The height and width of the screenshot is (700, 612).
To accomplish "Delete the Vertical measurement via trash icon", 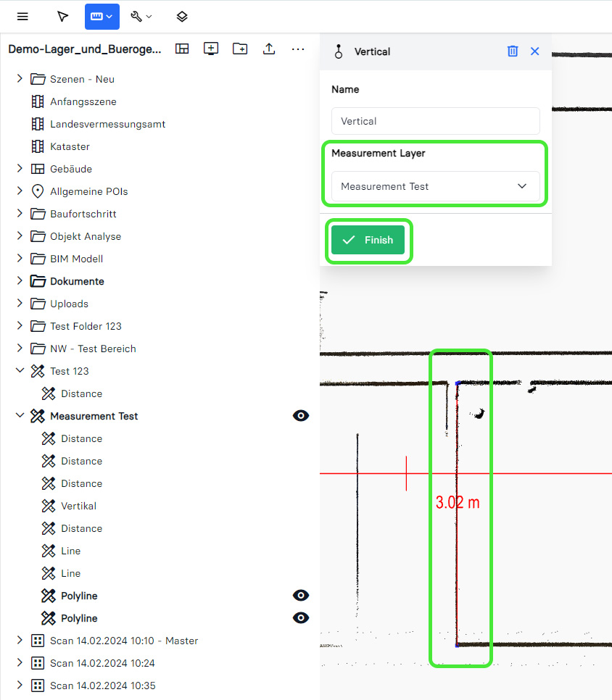I will pyautogui.click(x=513, y=51).
